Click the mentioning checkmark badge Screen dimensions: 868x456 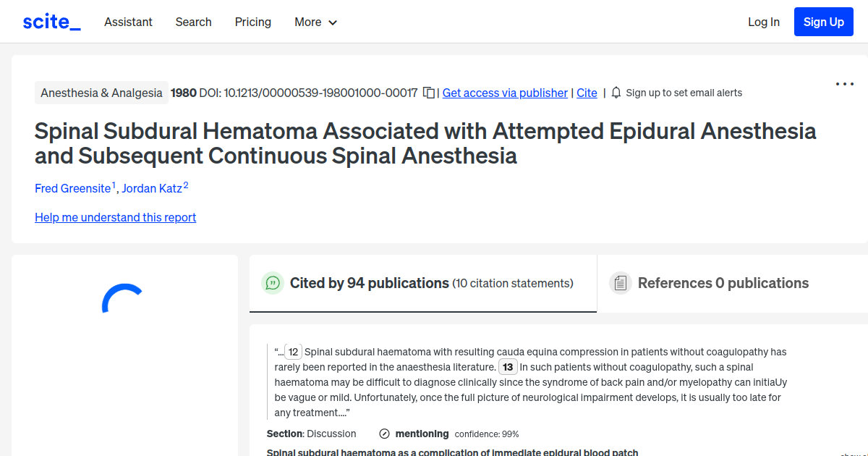383,434
